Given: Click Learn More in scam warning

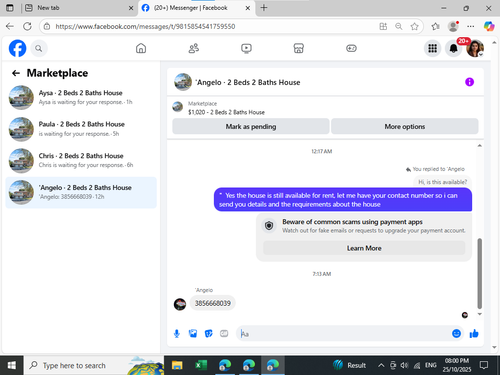Looking at the screenshot, I should pyautogui.click(x=364, y=248).
